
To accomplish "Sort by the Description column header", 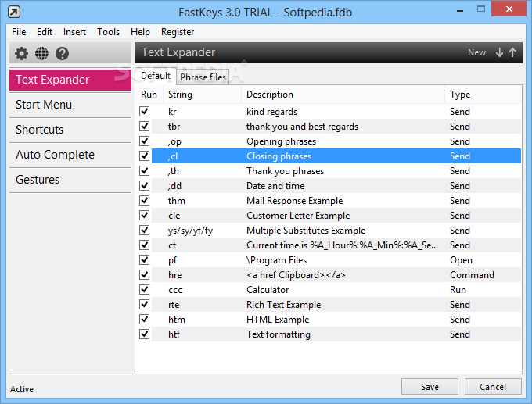I will 343,95.
